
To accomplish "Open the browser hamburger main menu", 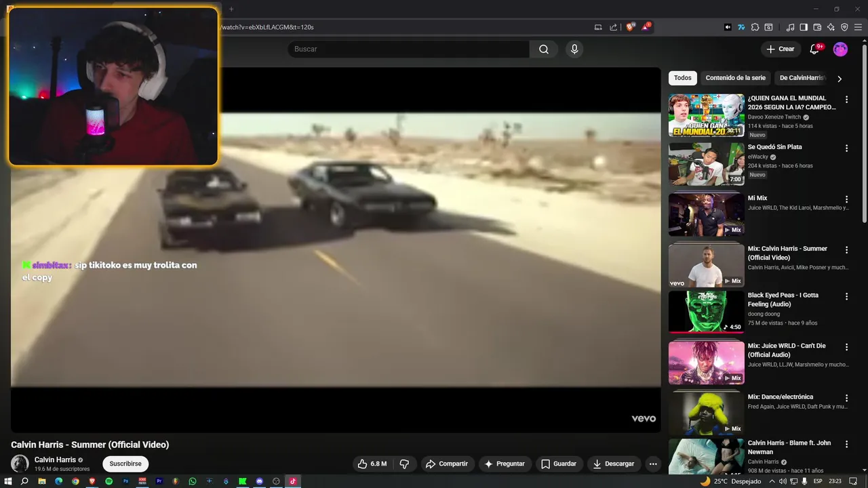I will (858, 27).
